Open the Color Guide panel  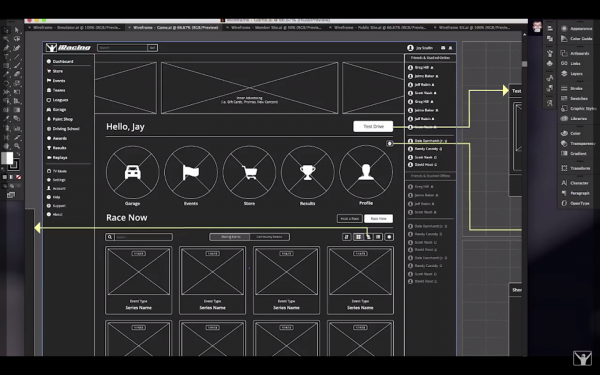577,39
